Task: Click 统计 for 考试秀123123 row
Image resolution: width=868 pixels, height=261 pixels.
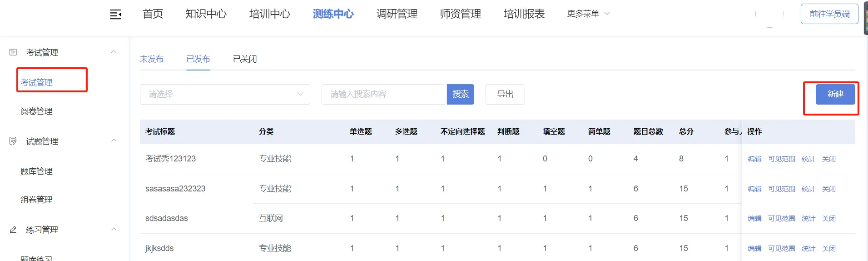Action: coord(808,159)
